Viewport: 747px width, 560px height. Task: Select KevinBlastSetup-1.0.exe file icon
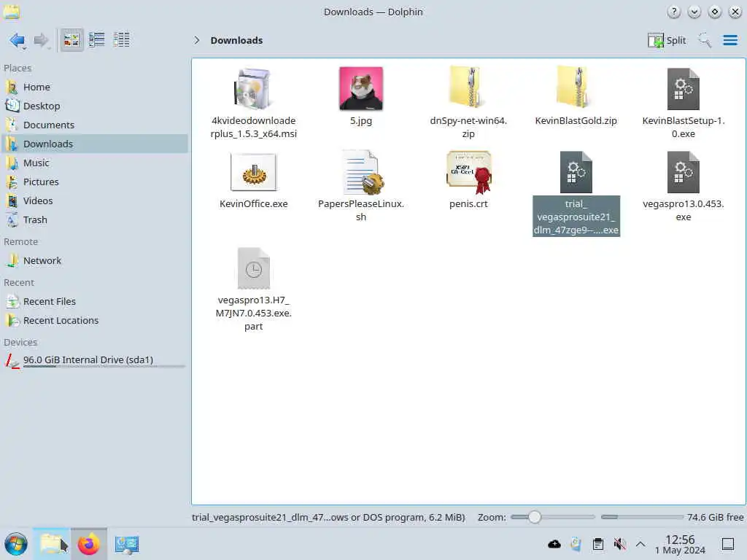coord(683,88)
